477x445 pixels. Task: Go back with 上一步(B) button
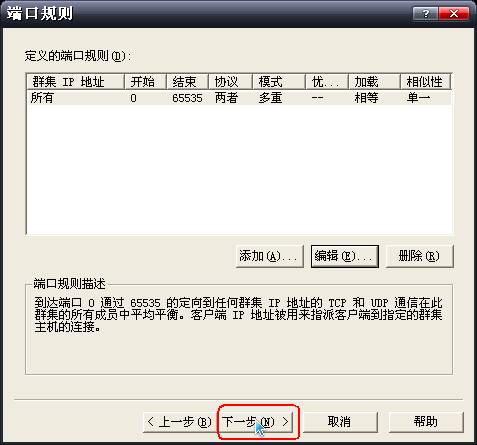click(180, 422)
